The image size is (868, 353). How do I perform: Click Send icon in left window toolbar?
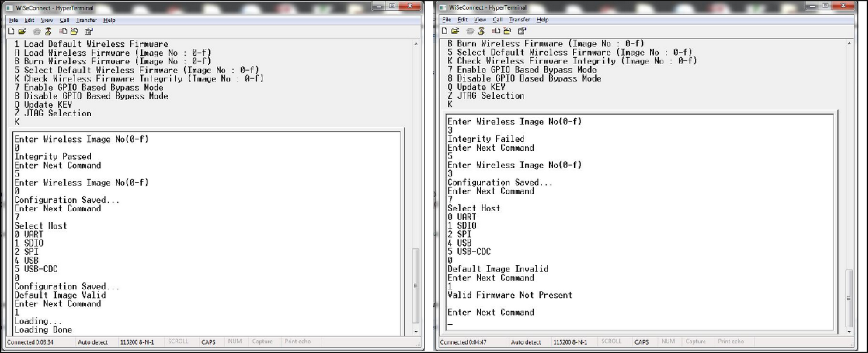click(64, 31)
